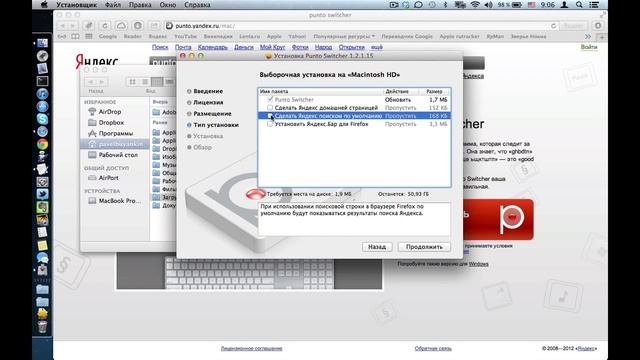Screen dimensions: 640x360
Task: Click the Safari back arrow button
Action: coord(63,26)
